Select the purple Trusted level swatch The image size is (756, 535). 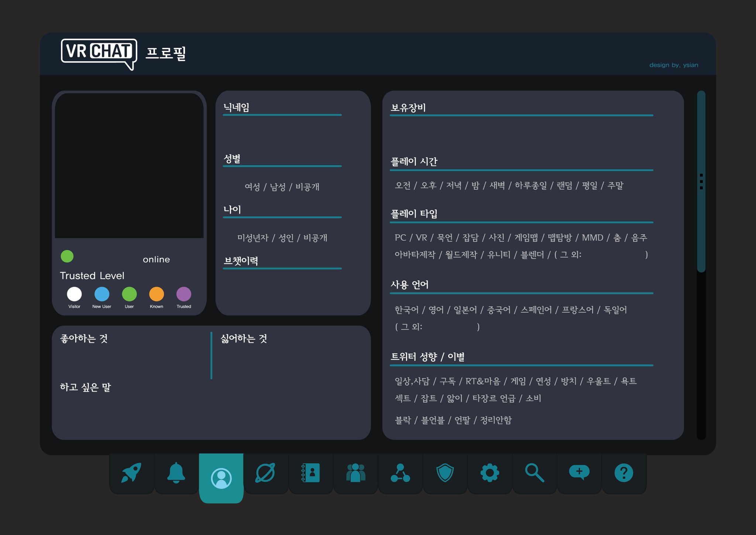click(x=183, y=294)
